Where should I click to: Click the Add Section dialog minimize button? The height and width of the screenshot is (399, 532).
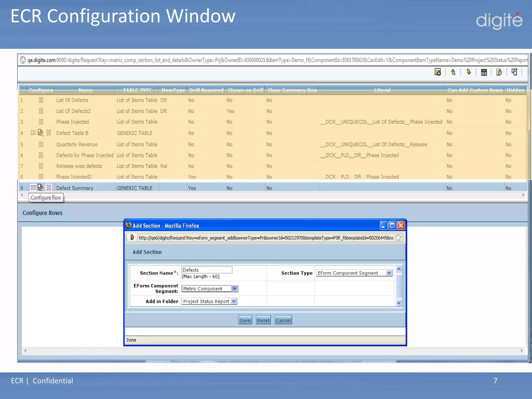383,225
